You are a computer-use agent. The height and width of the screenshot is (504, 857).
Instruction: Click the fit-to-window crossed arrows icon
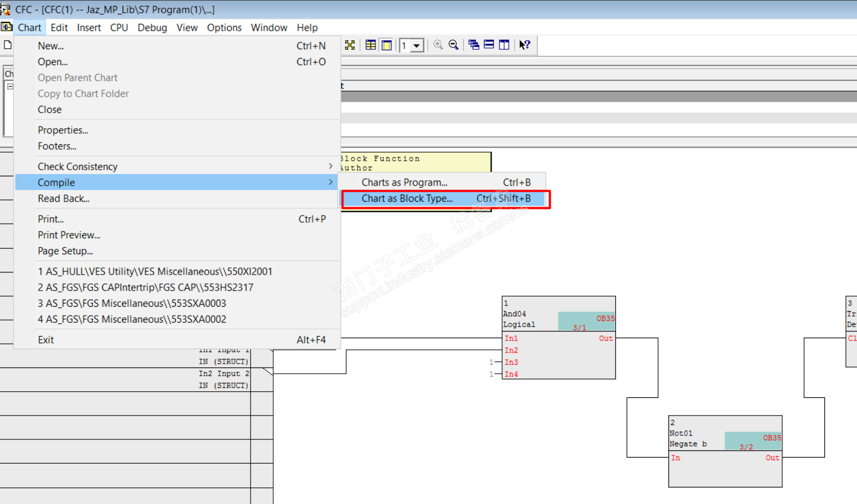[350, 45]
